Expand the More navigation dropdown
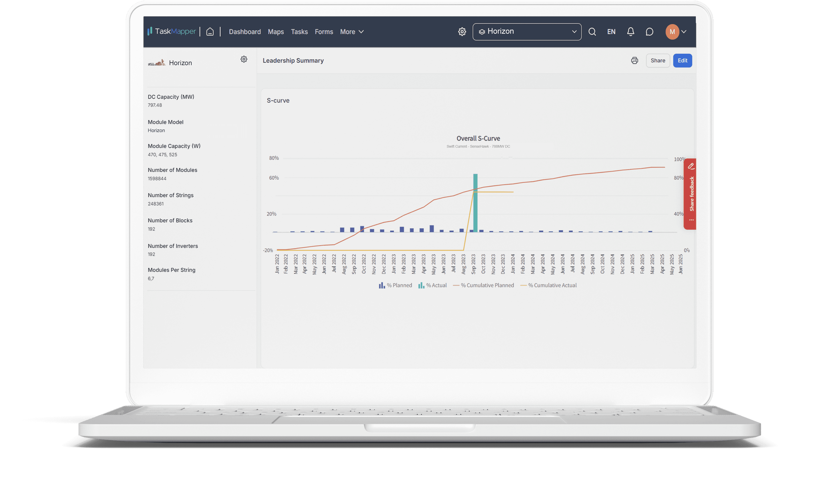The width and height of the screenshot is (828, 504). 352,32
